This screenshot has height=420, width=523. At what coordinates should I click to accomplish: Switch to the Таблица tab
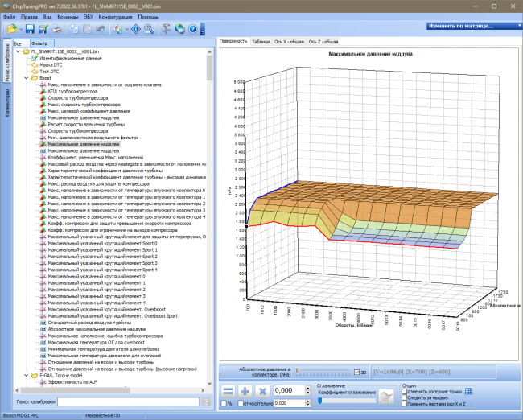261,42
